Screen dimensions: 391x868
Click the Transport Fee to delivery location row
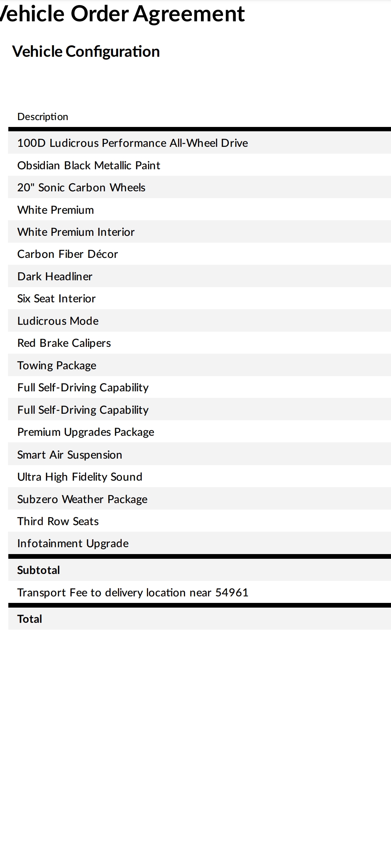click(x=133, y=593)
